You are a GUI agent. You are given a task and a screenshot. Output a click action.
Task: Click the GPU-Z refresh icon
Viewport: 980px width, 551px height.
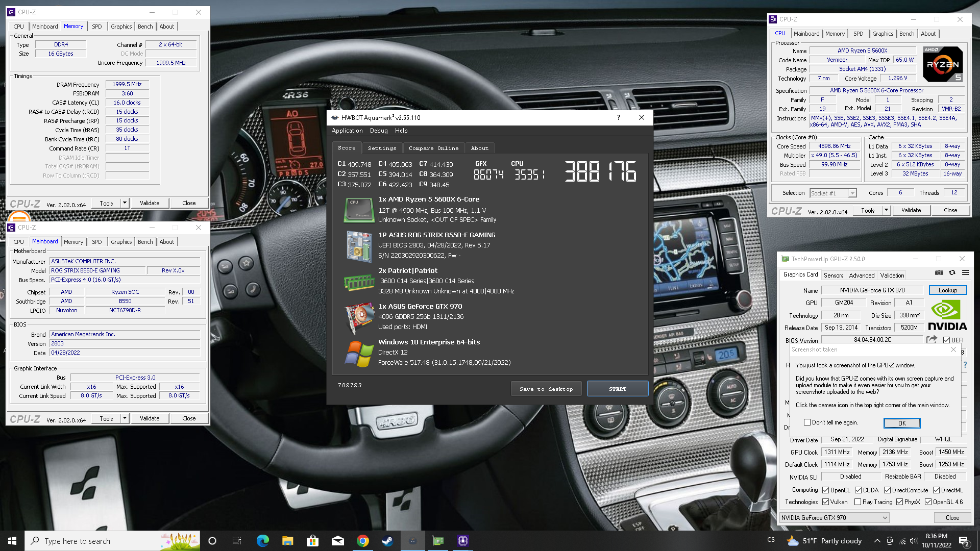pyautogui.click(x=952, y=273)
